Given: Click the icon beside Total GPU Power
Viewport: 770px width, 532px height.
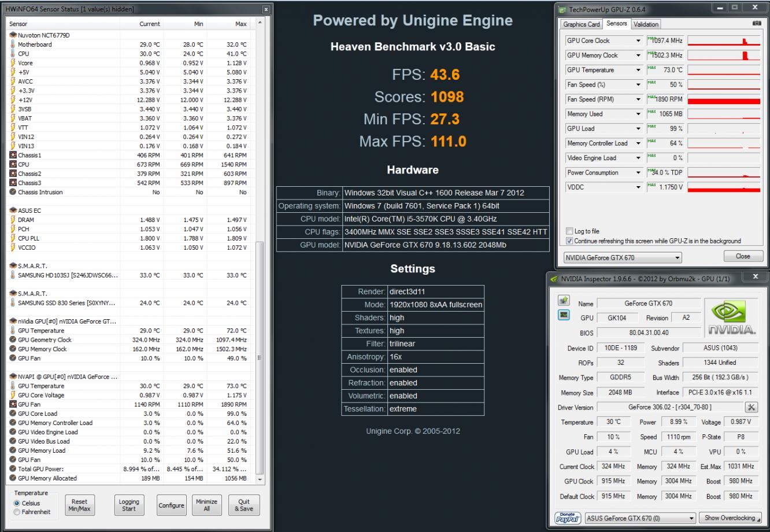Looking at the screenshot, I should tap(13, 470).
